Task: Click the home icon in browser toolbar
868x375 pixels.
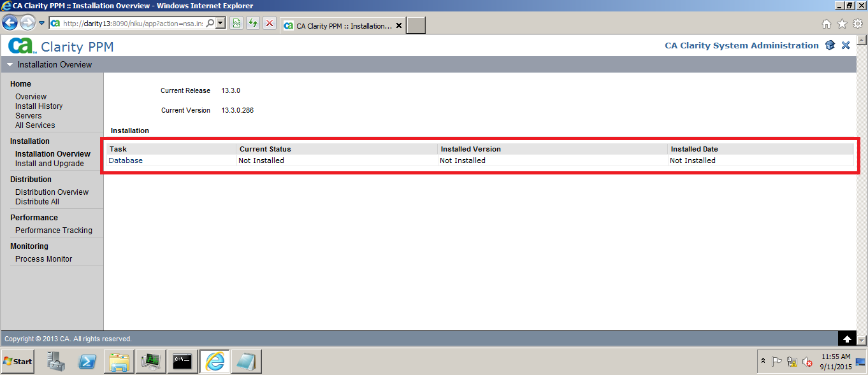Action: point(825,23)
